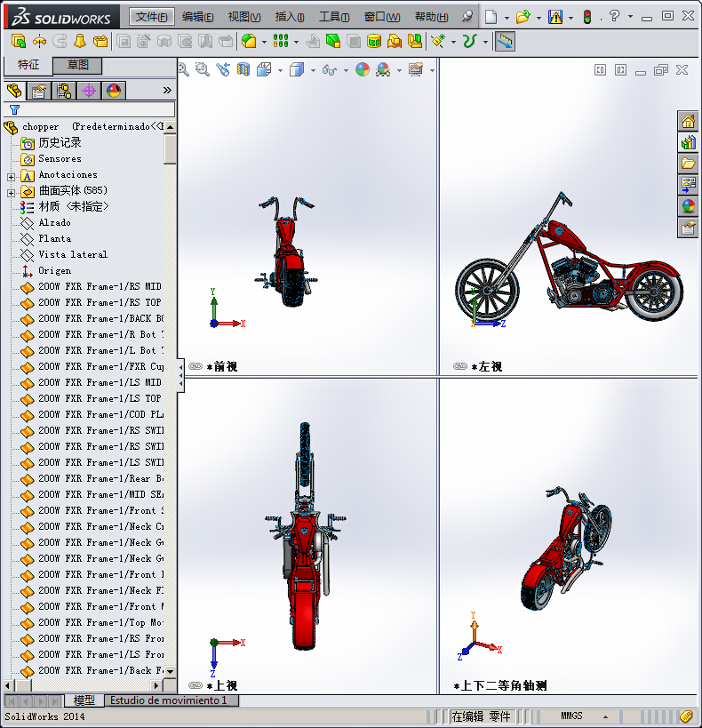The height and width of the screenshot is (728, 702).
Task: Open the Apply Scene dropdown arrow
Action: (x=399, y=70)
